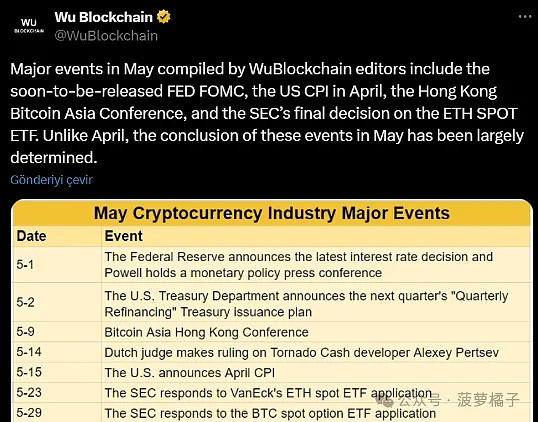Click the Bitcoin Asia Hong Kong Conference row
This screenshot has width=538, height=422.
click(272, 332)
